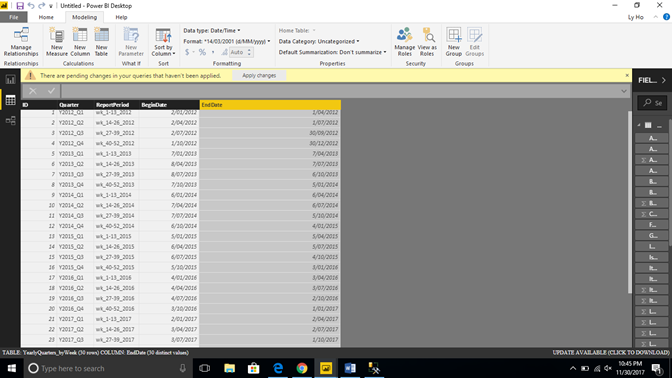Collapse the Fields pane arrow
Image resolution: width=672 pixels, height=378 pixels.
point(663,80)
